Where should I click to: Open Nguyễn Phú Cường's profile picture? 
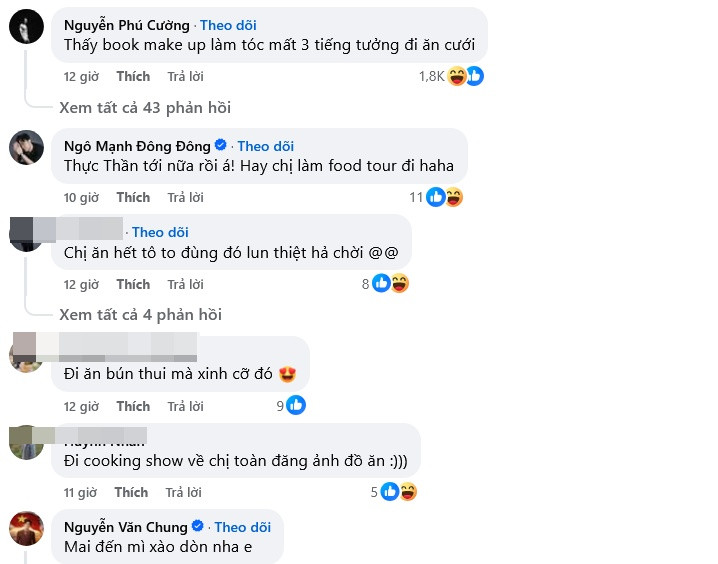coord(25,28)
